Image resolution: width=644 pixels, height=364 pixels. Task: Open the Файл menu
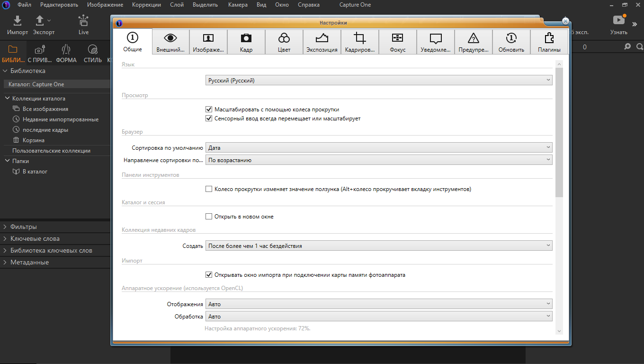pos(25,5)
